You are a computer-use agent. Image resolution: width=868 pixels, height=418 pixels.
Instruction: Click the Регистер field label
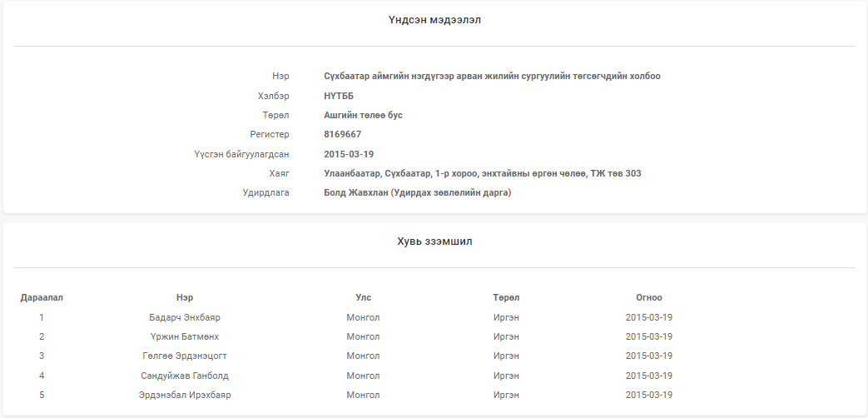tap(270, 134)
